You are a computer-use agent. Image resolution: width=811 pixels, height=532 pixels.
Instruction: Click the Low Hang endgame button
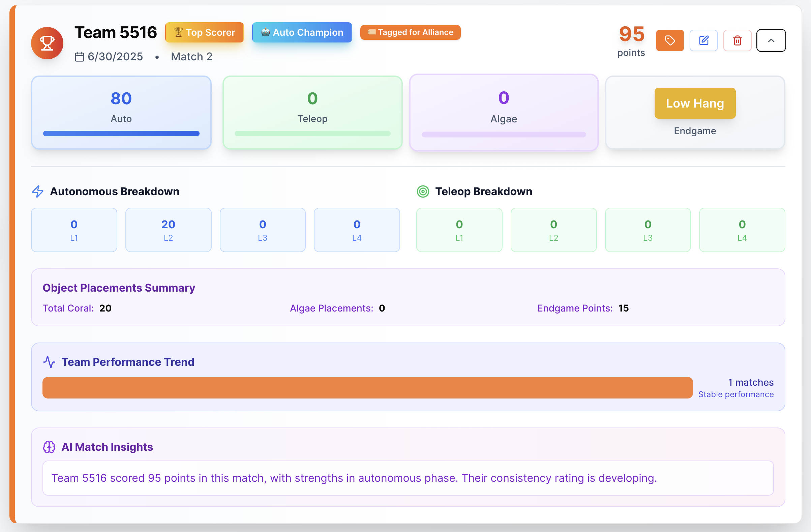pyautogui.click(x=695, y=103)
